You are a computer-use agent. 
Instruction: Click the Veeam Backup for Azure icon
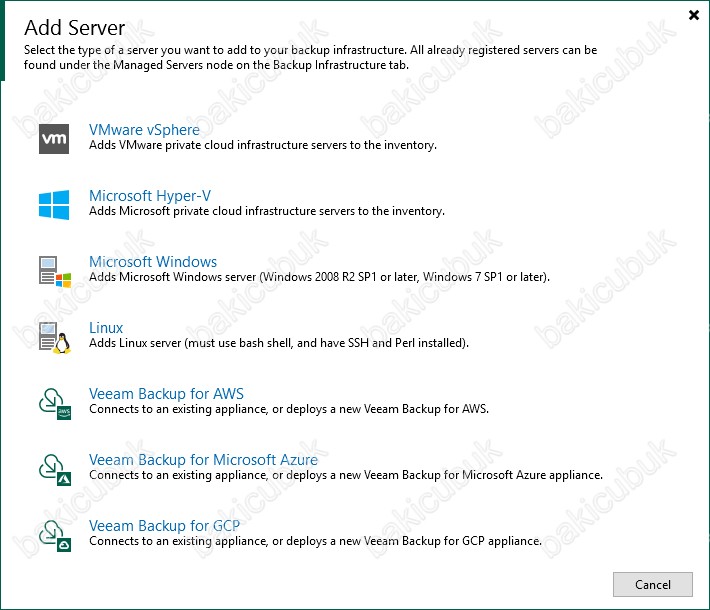point(53,468)
